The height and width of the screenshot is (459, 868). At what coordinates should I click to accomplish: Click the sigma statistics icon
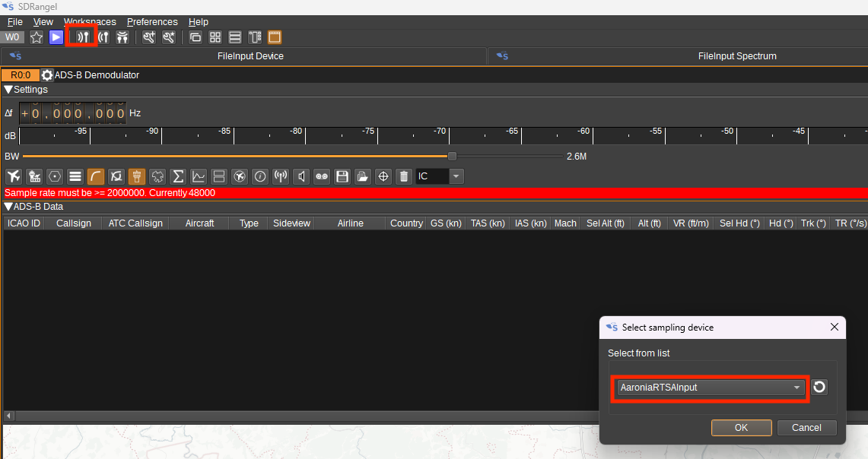[178, 176]
